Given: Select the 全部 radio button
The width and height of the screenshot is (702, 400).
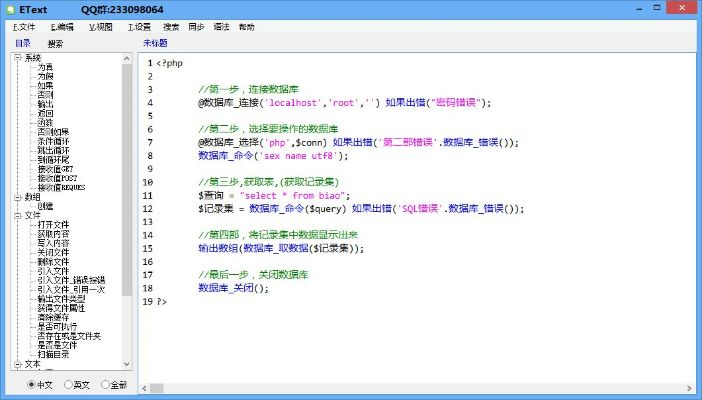Looking at the screenshot, I should [x=104, y=384].
